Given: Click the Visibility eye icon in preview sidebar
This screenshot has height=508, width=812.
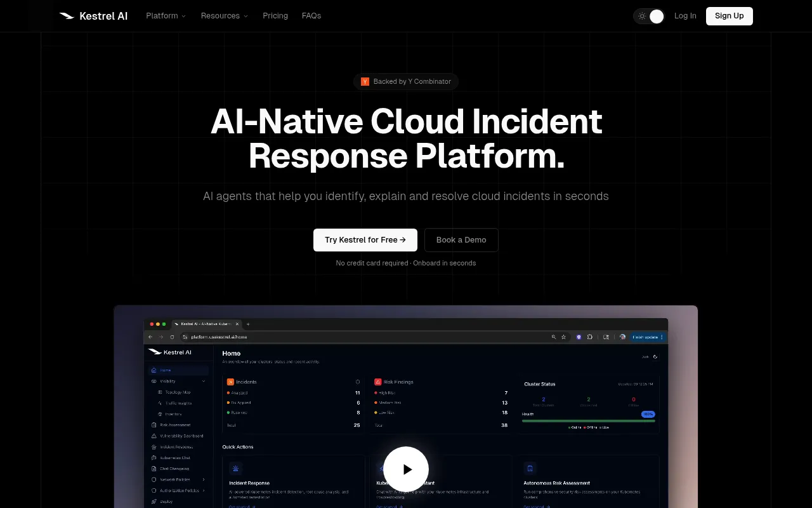Looking at the screenshot, I should [x=154, y=381].
